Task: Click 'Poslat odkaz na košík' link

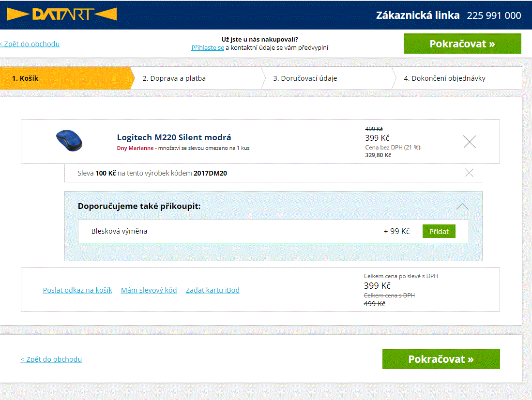Action: tap(77, 290)
